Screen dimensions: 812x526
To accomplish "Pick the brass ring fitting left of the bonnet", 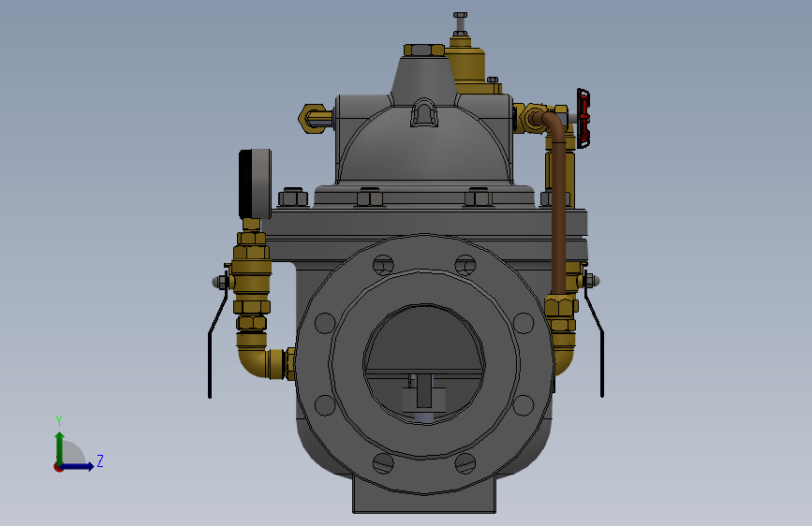I will (315, 119).
